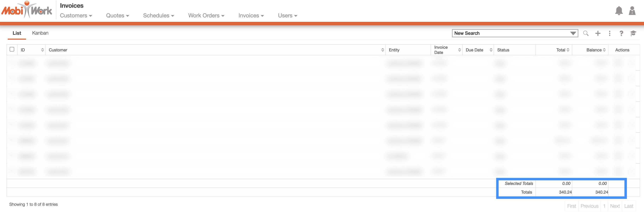
Task: Sort by the Balance column header
Action: pos(596,50)
